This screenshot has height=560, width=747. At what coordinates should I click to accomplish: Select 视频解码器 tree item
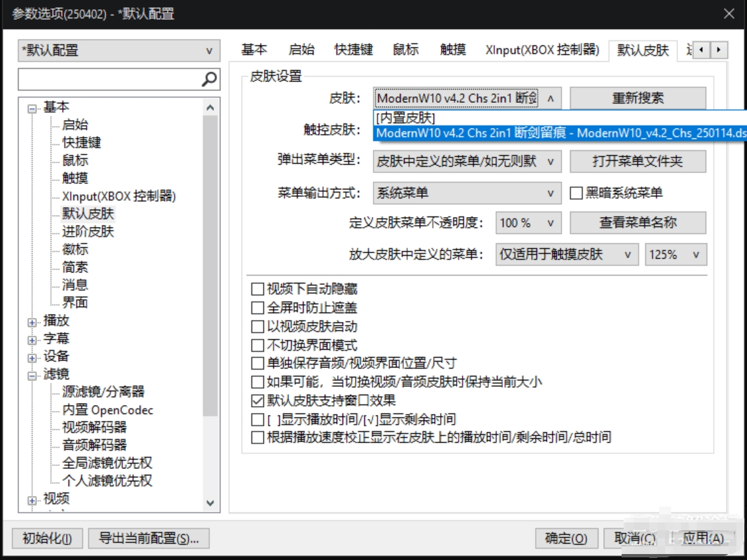(x=94, y=427)
